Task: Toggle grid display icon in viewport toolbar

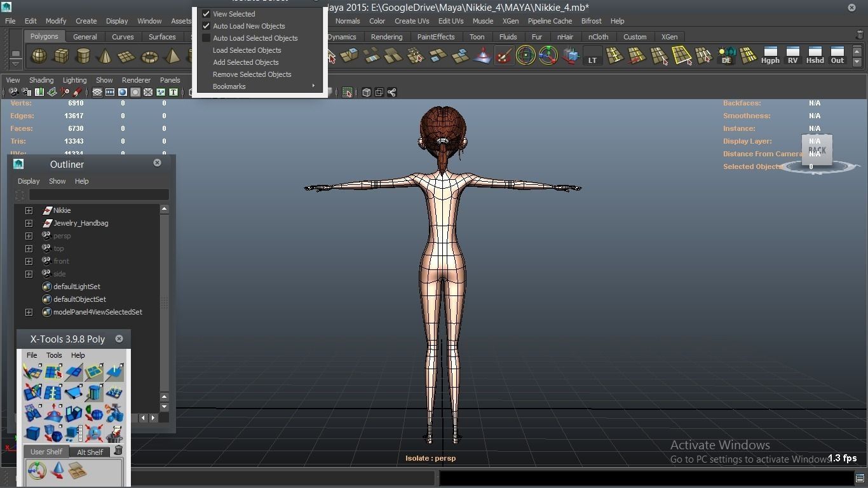Action: [97, 92]
